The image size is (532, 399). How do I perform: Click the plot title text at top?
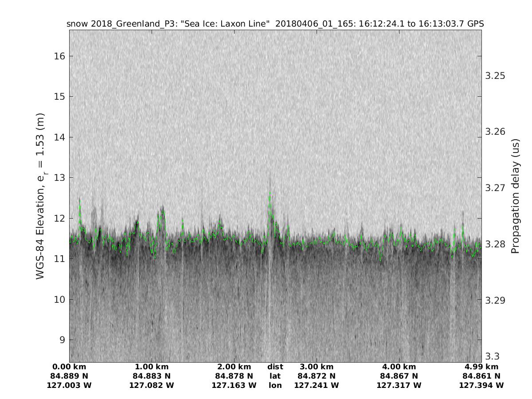point(275,24)
